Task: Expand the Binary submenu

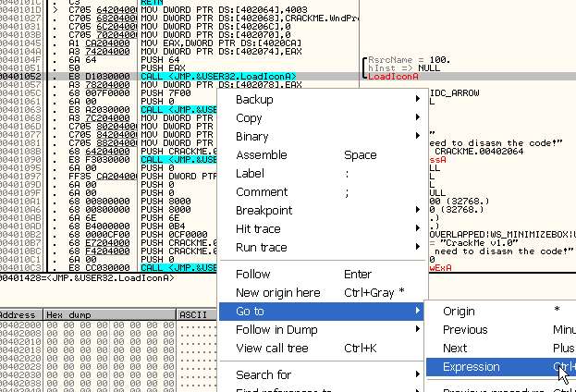Action: coord(251,136)
